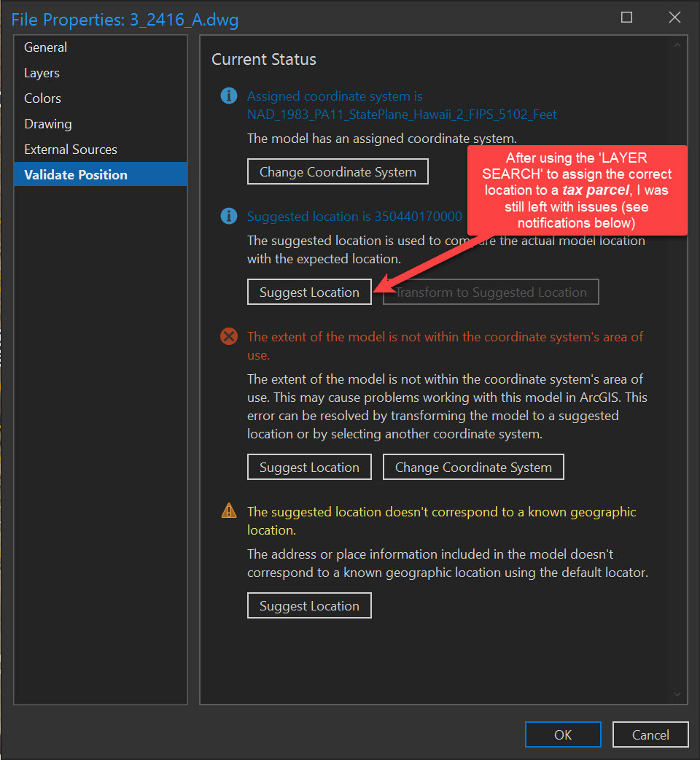
Task: View the External Sources section
Action: [x=70, y=149]
